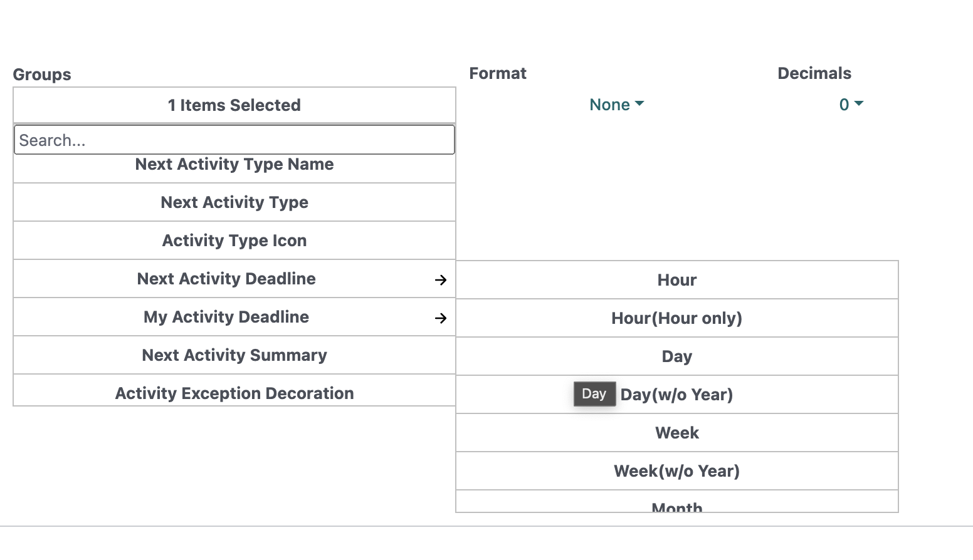Collapse the 1 Items Selected groups selector

pyautogui.click(x=234, y=105)
